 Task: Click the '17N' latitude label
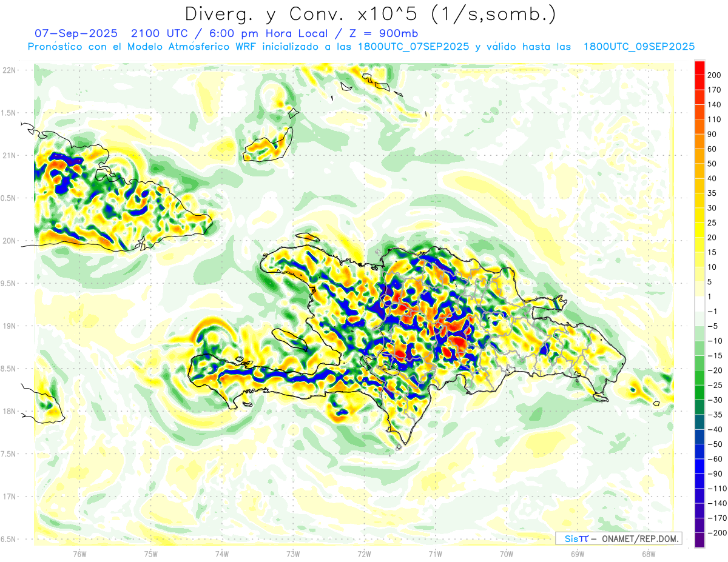9,497
